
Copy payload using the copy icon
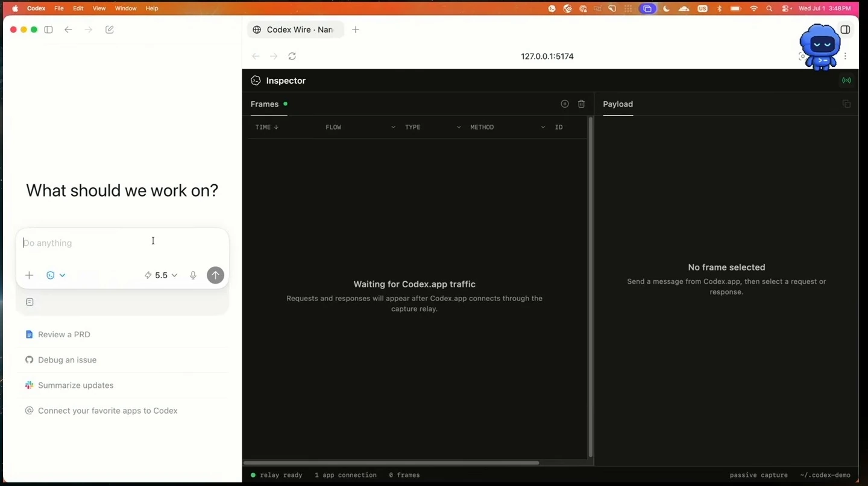pyautogui.click(x=846, y=104)
